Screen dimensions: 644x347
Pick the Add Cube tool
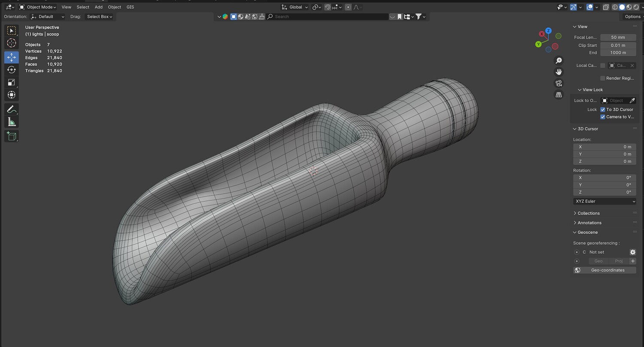[x=12, y=136]
